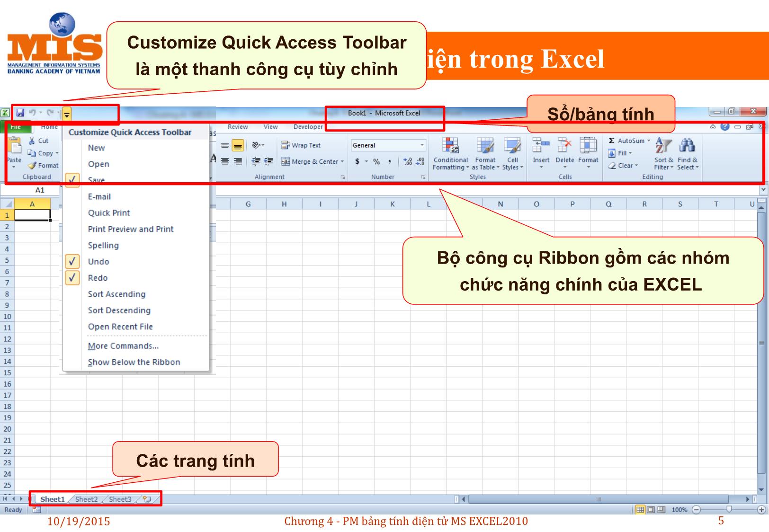Screen dimensions: 769x532
Task: Expand the AutoSum dropdown arrow
Action: pyautogui.click(x=649, y=141)
